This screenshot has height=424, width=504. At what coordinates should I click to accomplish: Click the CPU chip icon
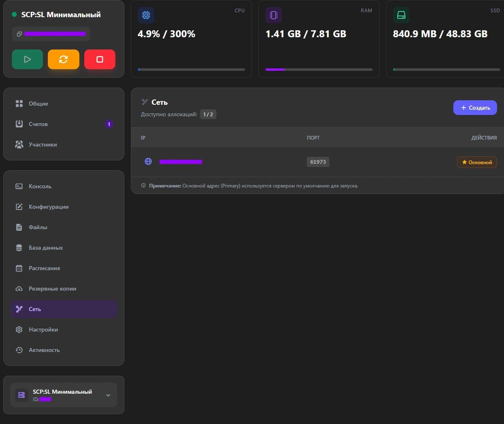point(146,15)
